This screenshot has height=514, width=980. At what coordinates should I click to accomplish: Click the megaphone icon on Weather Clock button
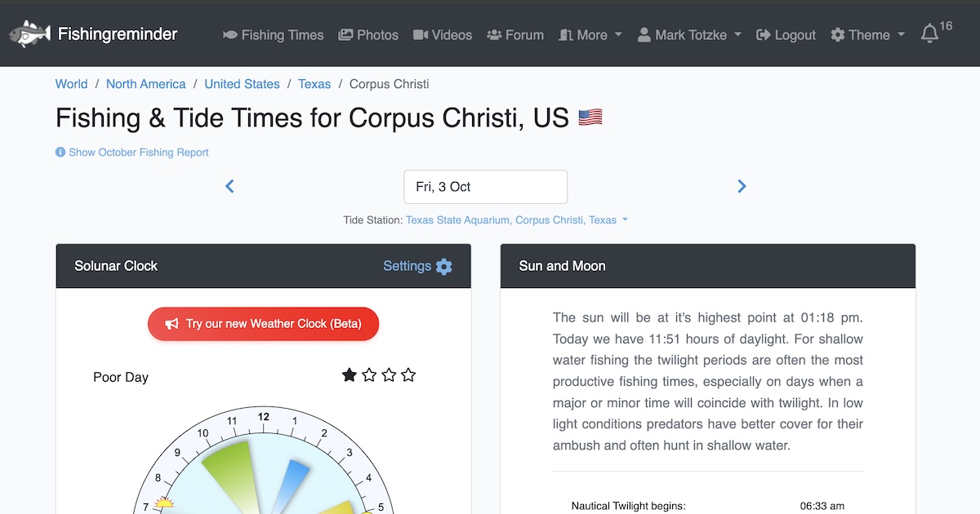171,324
